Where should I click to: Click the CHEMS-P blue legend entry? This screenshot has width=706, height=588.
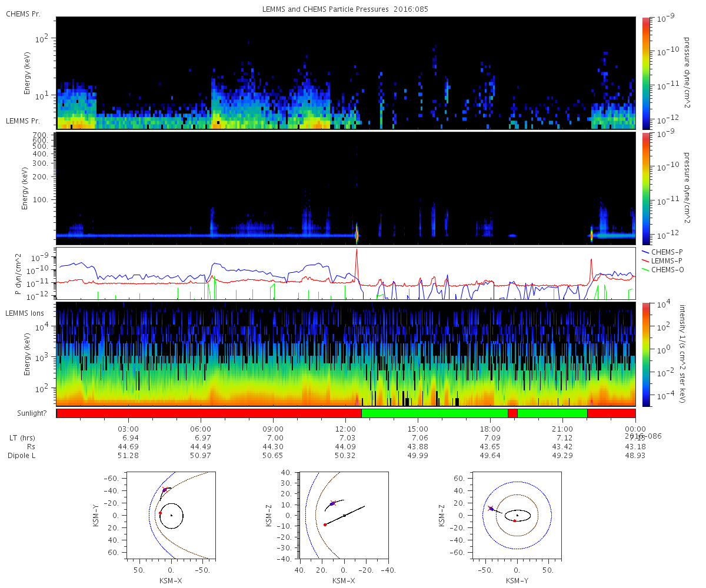pos(667,252)
